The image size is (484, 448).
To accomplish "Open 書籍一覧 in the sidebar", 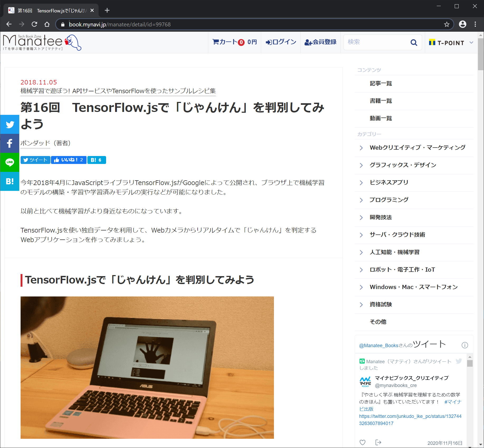I will pyautogui.click(x=381, y=101).
